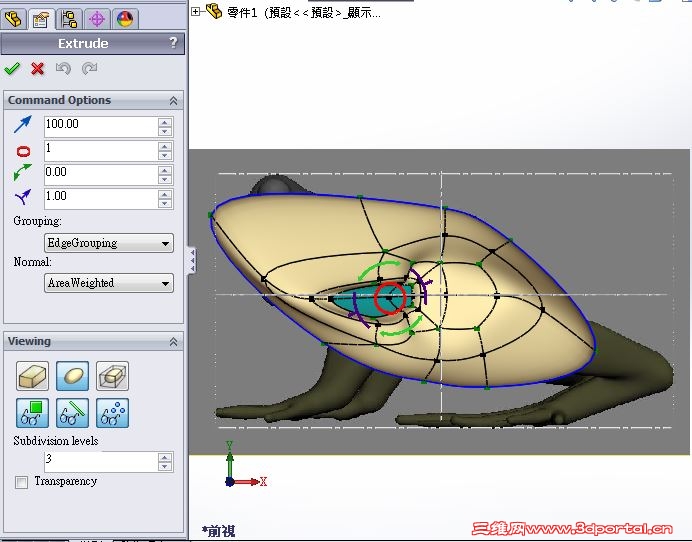Edit the segments count field showing 1
Viewport: 692px width, 542px height.
[x=101, y=151]
